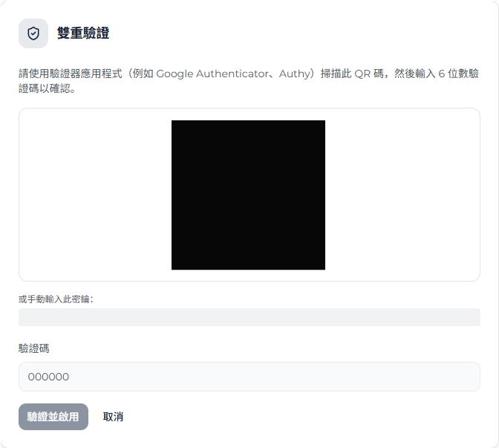Focus the 驗證碼 input field showing 000000
Viewport: 499px width, 448px height.
point(249,377)
